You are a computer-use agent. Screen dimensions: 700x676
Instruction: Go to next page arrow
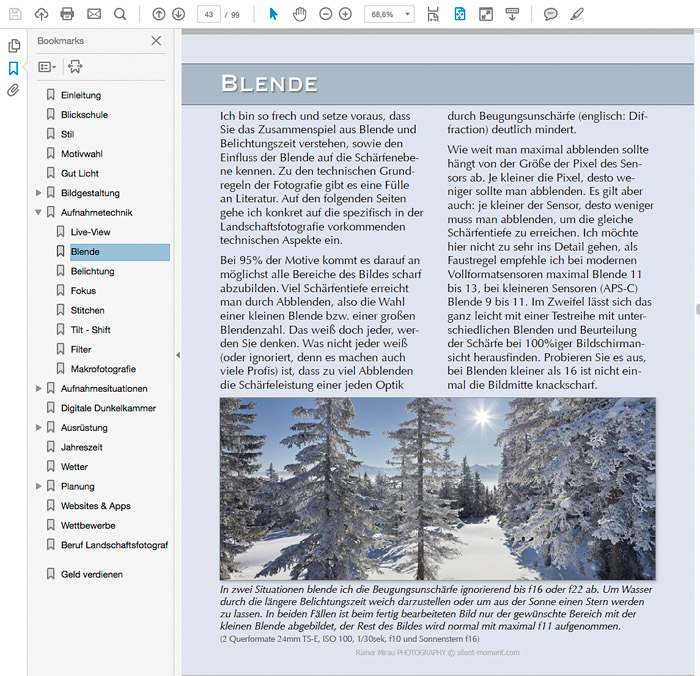[179, 14]
